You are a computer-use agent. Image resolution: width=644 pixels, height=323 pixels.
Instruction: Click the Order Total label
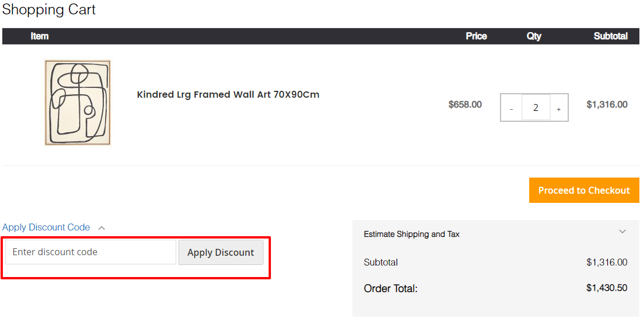click(390, 289)
